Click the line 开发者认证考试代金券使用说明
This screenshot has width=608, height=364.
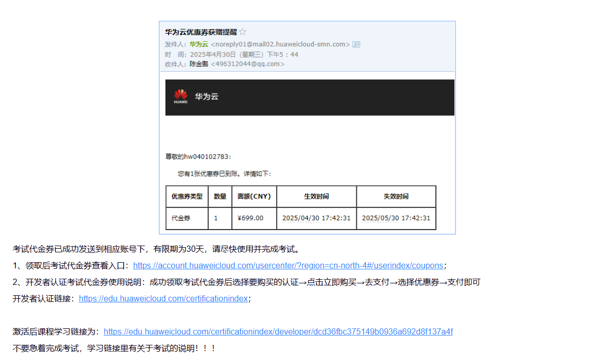[x=246, y=282]
